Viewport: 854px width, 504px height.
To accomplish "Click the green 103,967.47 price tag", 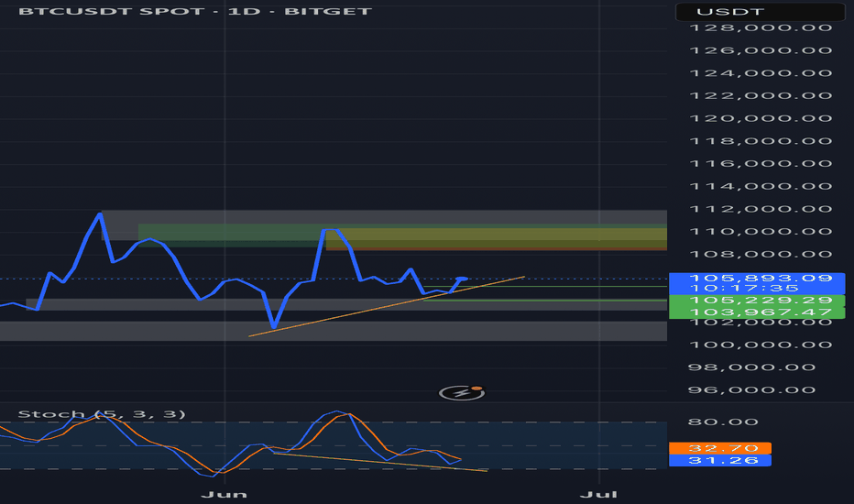I will (757, 312).
